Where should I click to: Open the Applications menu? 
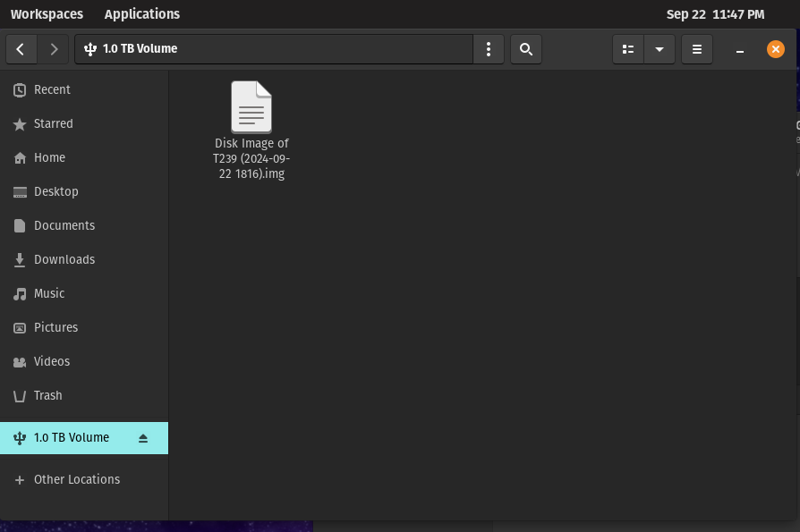[141, 14]
